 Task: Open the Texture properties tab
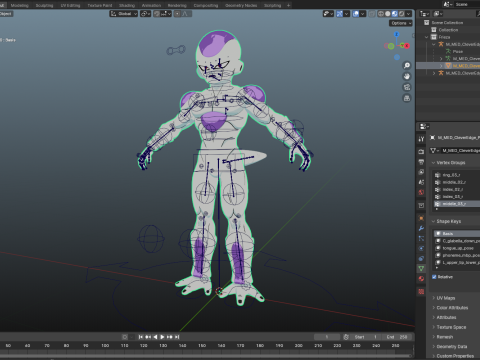pyautogui.click(x=421, y=292)
